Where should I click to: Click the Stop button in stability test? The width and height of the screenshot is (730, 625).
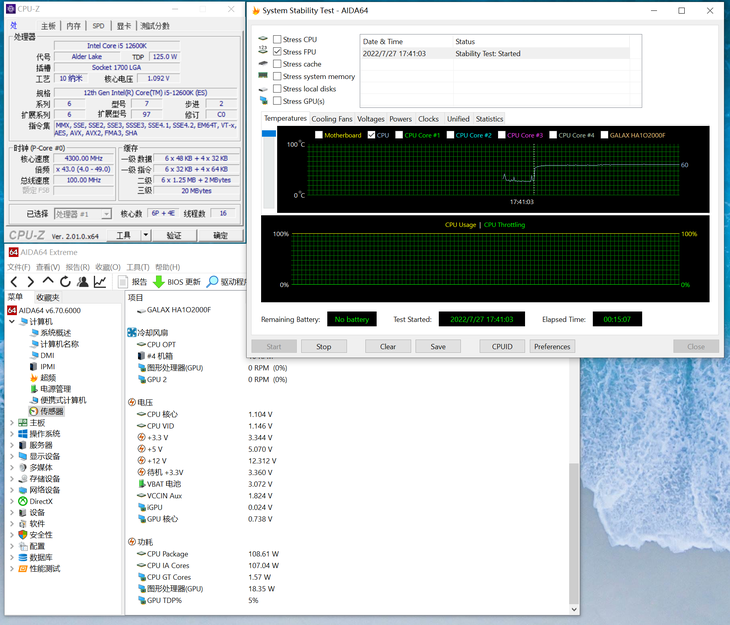tap(324, 346)
